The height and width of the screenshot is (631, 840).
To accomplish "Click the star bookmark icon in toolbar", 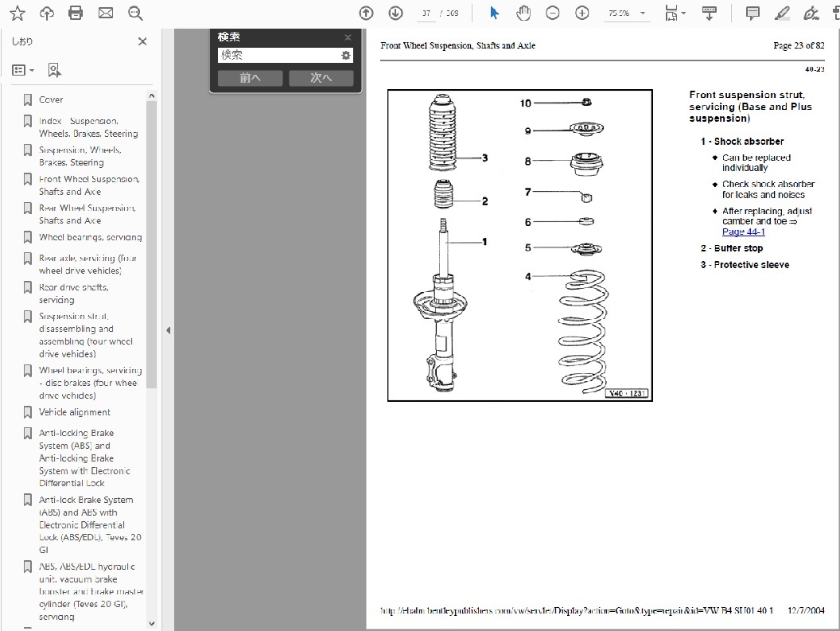I will [17, 13].
